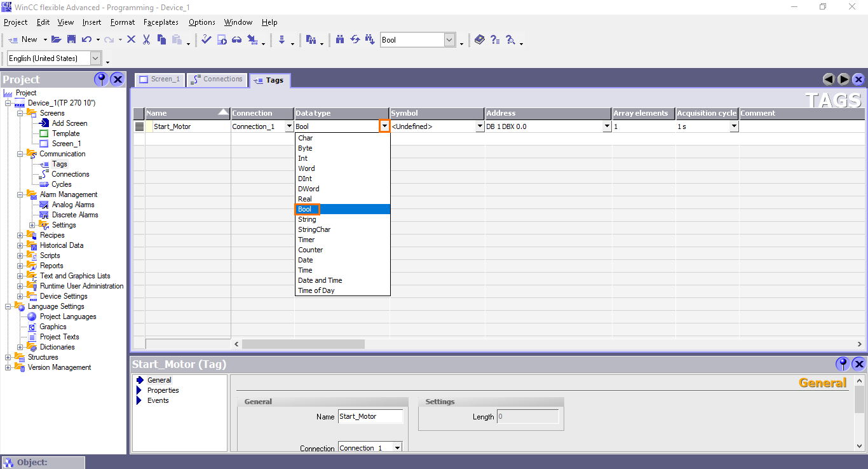Close the Start_Motor tag properties panel
The image size is (868, 469).
pos(858,364)
